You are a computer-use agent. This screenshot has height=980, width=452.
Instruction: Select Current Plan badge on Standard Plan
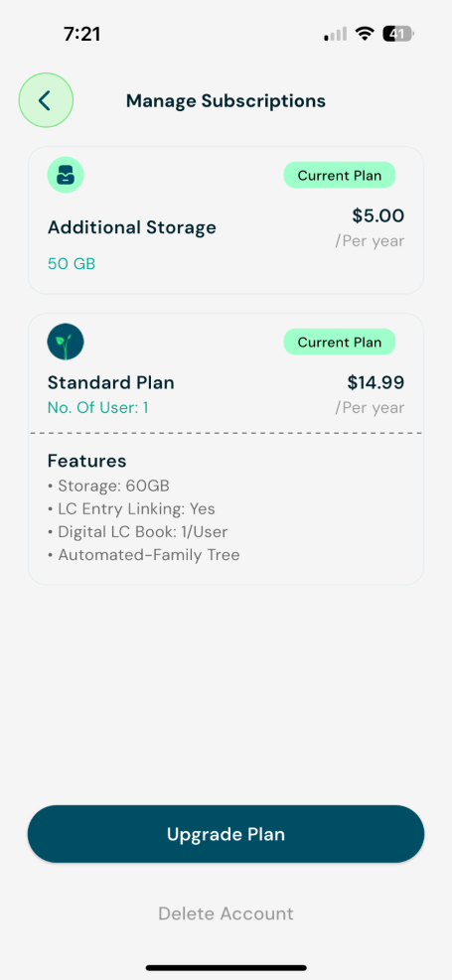click(x=340, y=343)
